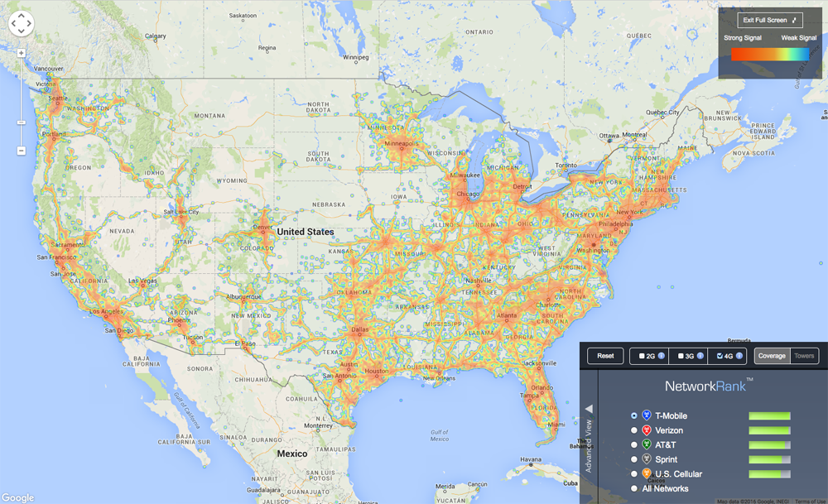The image size is (828, 504).
Task: Zoom out with the minus button
Action: 22,151
